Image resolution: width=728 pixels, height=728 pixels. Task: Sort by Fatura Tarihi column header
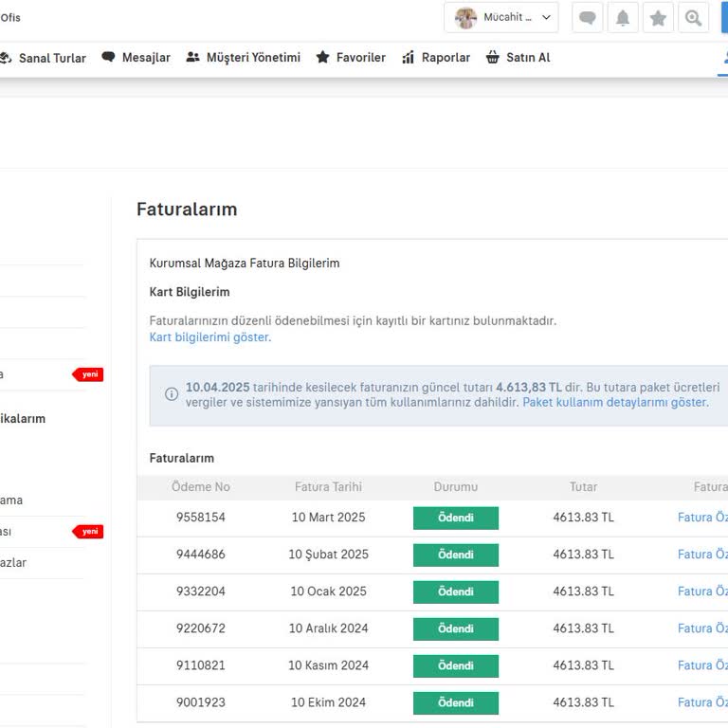[328, 487]
